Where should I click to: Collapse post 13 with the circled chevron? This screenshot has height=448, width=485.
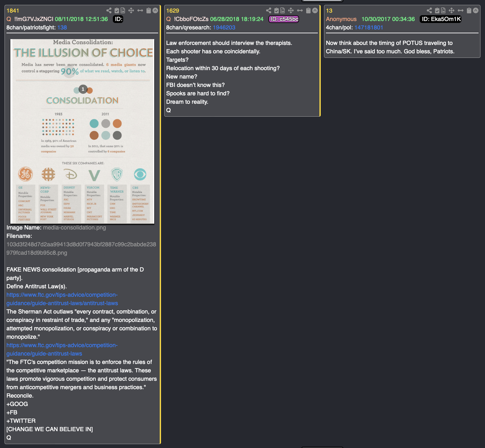476,10
